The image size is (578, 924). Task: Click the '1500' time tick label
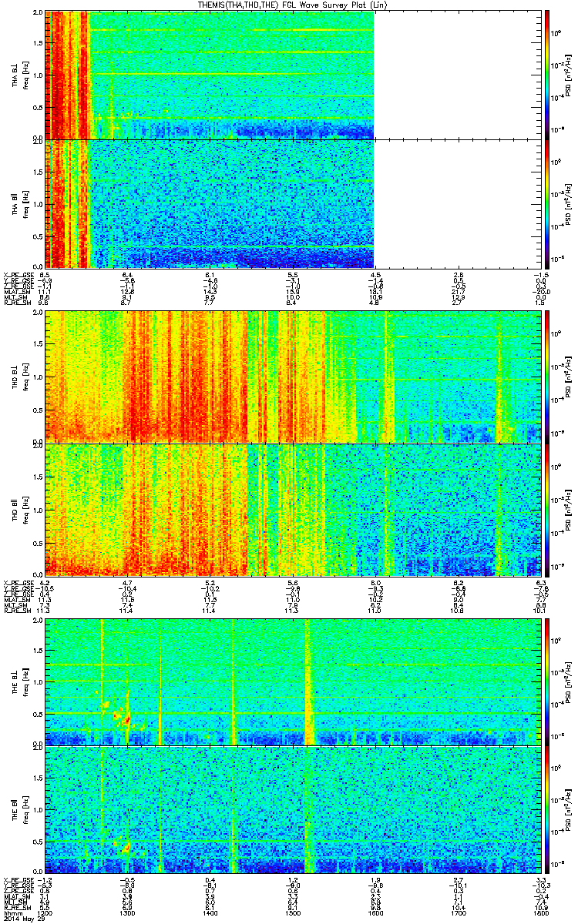[x=292, y=912]
